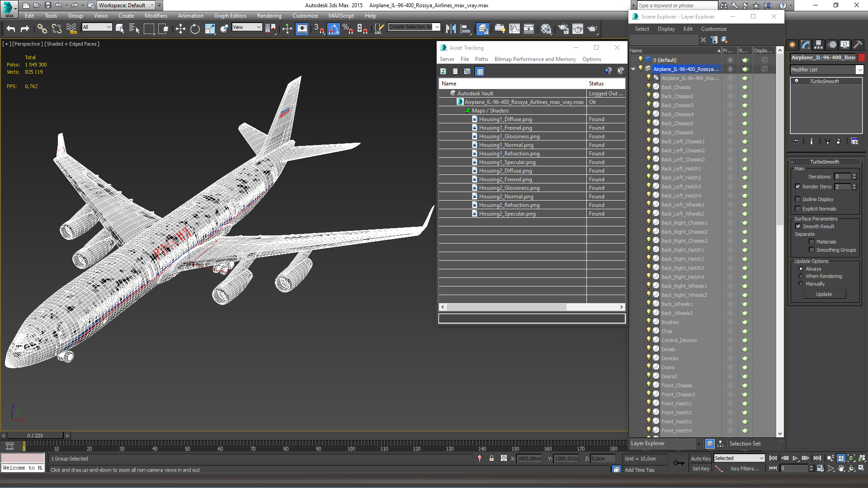Click the Mirror tool icon

[451, 29]
